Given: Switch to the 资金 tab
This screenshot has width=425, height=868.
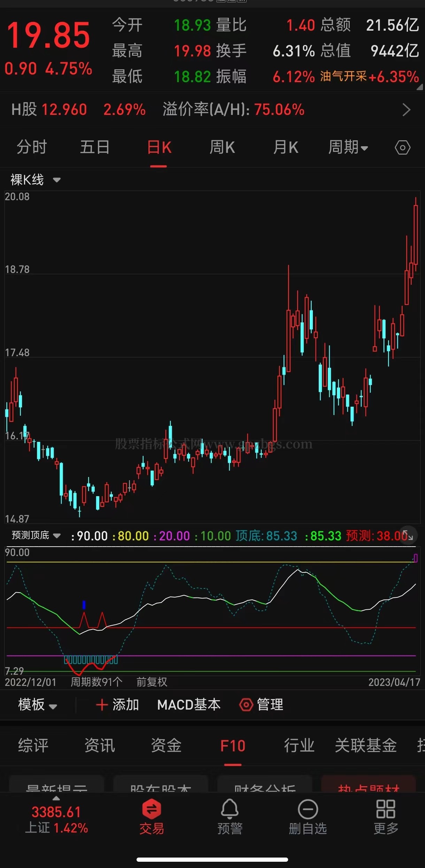Looking at the screenshot, I should click(x=166, y=746).
